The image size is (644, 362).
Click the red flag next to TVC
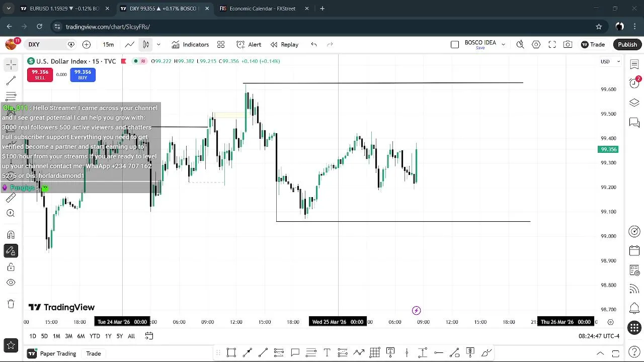(123, 61)
